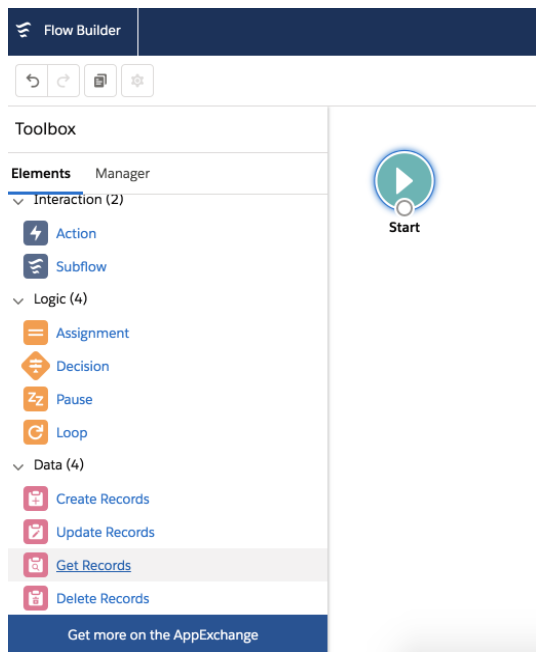Collapse the Interaction section chevron

pos(18,201)
